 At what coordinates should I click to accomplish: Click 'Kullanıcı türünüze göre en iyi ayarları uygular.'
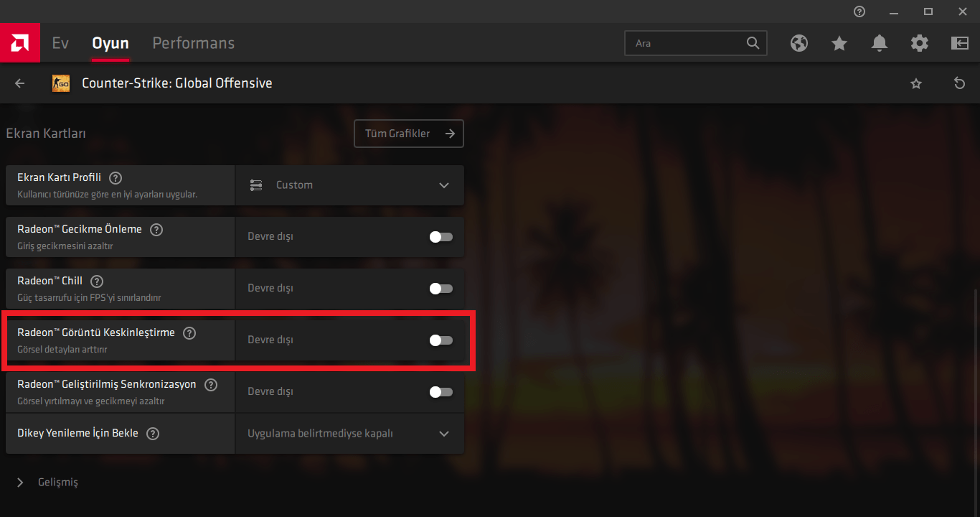pyautogui.click(x=108, y=195)
